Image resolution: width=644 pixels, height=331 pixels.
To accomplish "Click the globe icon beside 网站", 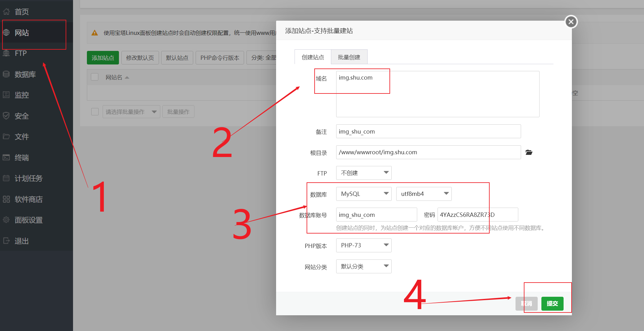I will (6, 32).
